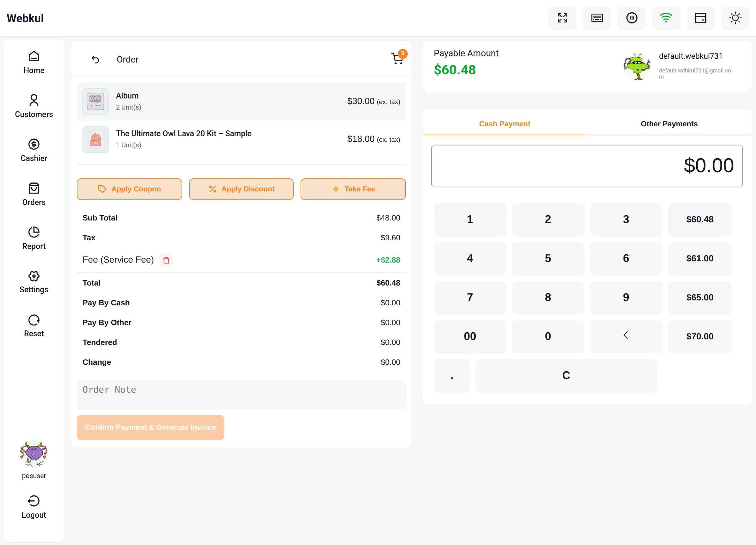Click the Tax $9.60 value
The image size is (756, 545).
pos(390,238)
